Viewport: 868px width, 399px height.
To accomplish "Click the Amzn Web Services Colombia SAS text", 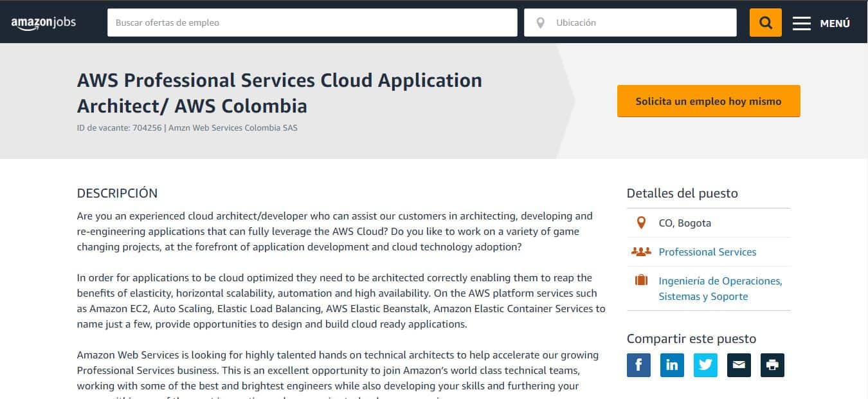I will point(233,127).
